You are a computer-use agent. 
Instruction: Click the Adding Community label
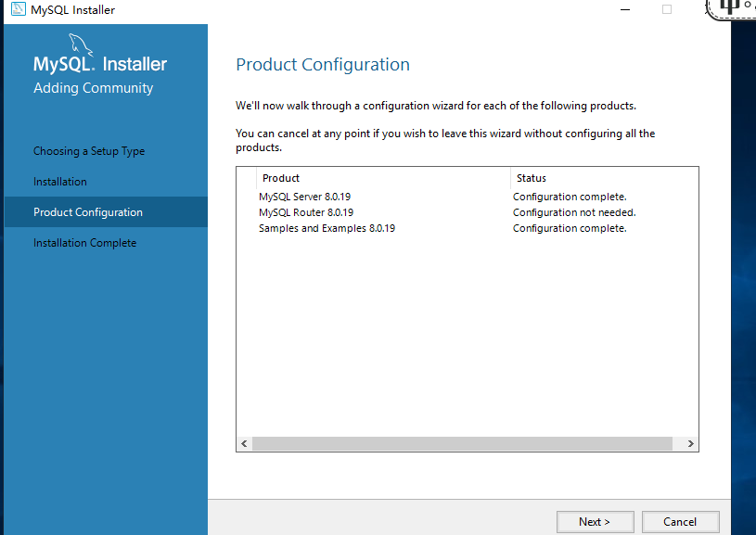(x=93, y=87)
